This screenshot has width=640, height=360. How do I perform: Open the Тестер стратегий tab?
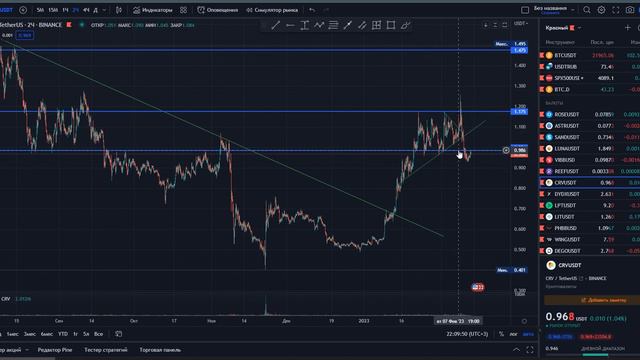coord(106,350)
